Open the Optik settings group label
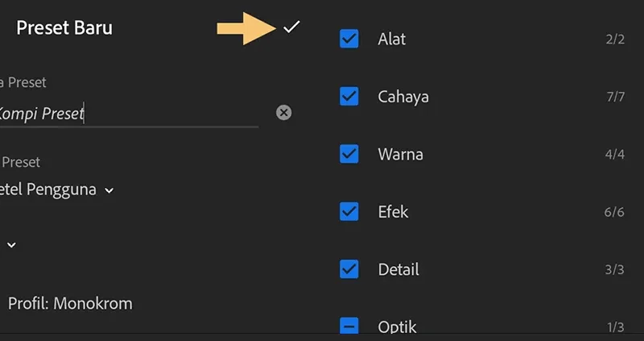The image size is (644, 341). click(x=397, y=327)
